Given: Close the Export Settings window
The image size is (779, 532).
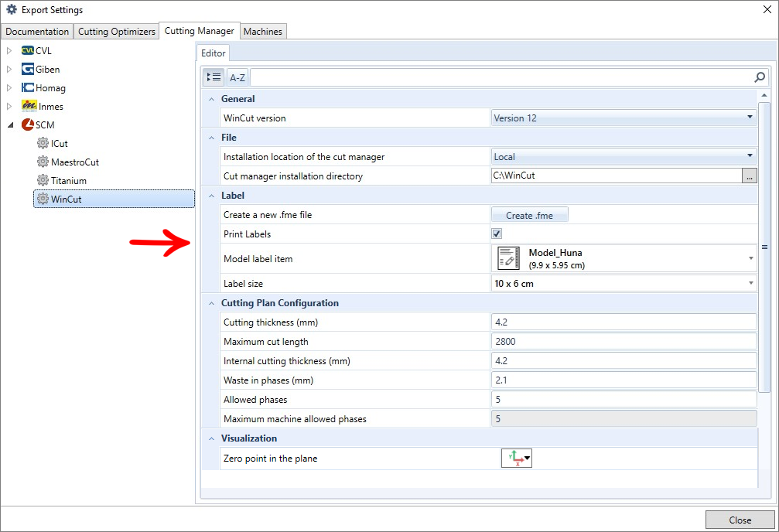Looking at the screenshot, I should coord(767,9).
